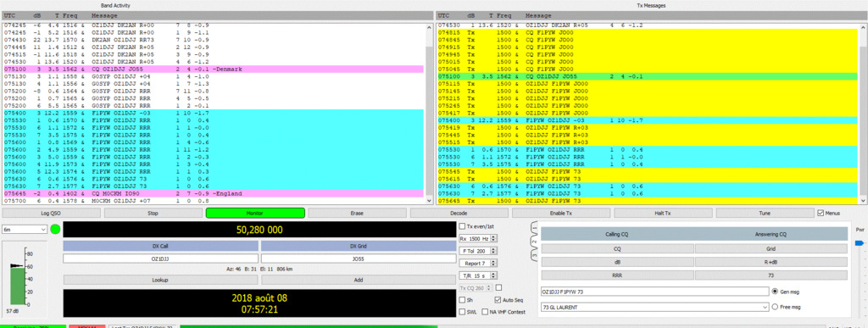The image size is (868, 328).
Task: Toggle the green Monitor button
Action: click(x=255, y=213)
